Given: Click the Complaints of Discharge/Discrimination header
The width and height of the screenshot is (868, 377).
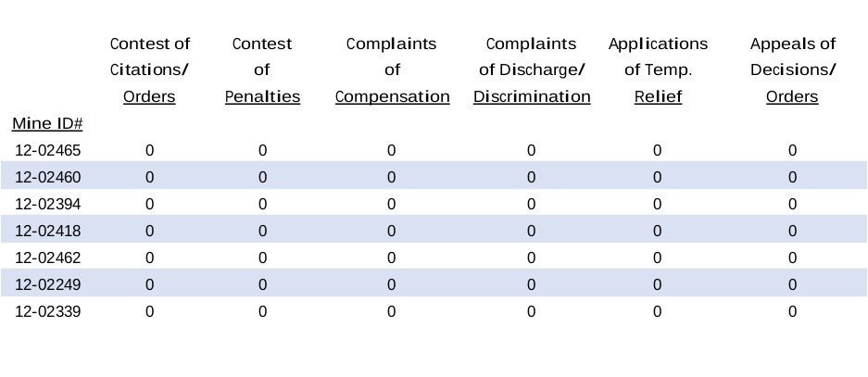Looking at the screenshot, I should point(531,70).
